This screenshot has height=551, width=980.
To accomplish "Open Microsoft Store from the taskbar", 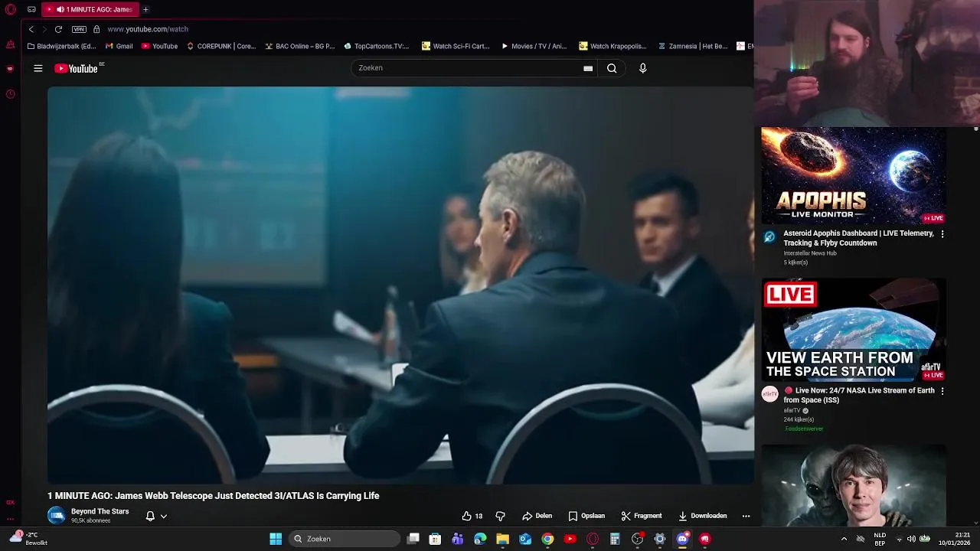I will pos(435,539).
